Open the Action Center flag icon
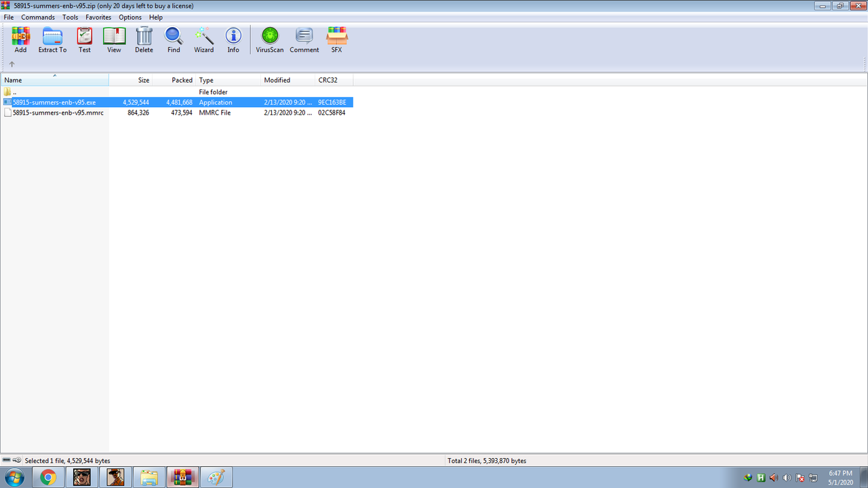The height and width of the screenshot is (488, 868). pyautogui.click(x=800, y=477)
